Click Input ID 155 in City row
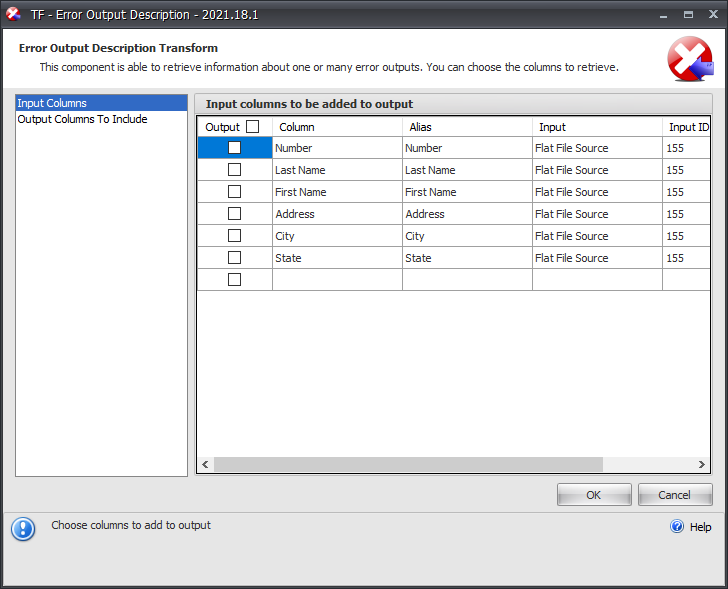Image resolution: width=728 pixels, height=589 pixels. [686, 235]
